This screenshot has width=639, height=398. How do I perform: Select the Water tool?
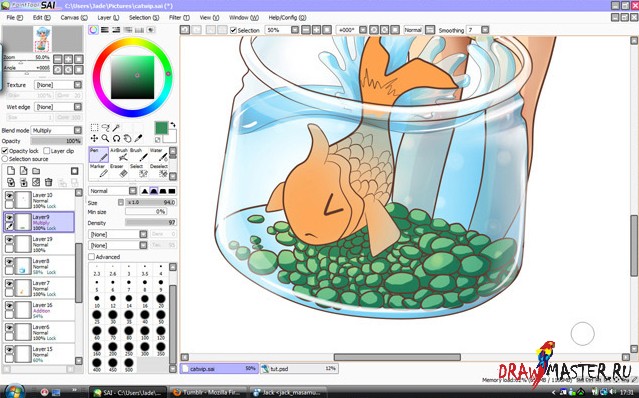click(159, 155)
